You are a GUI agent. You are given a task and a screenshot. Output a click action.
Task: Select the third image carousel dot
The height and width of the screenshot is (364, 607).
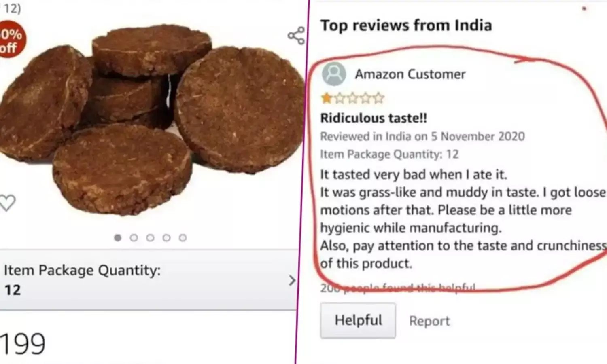150,238
